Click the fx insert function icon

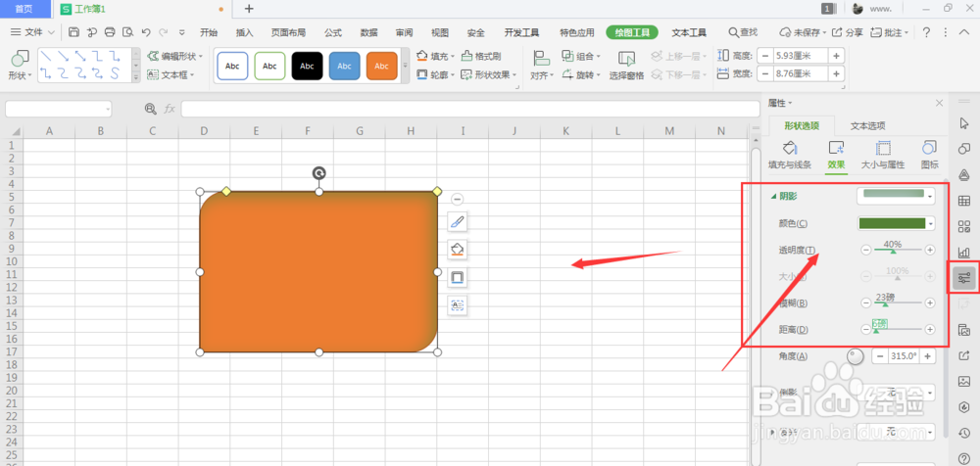tap(170, 109)
